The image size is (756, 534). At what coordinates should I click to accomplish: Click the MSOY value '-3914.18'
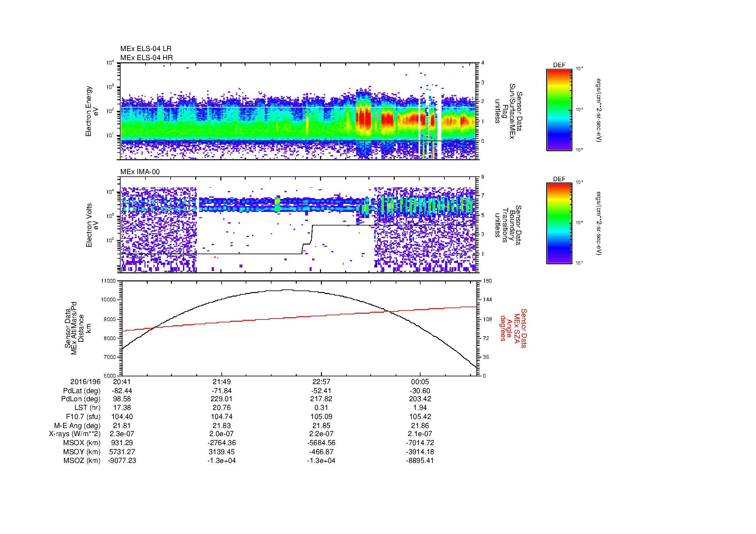point(420,452)
